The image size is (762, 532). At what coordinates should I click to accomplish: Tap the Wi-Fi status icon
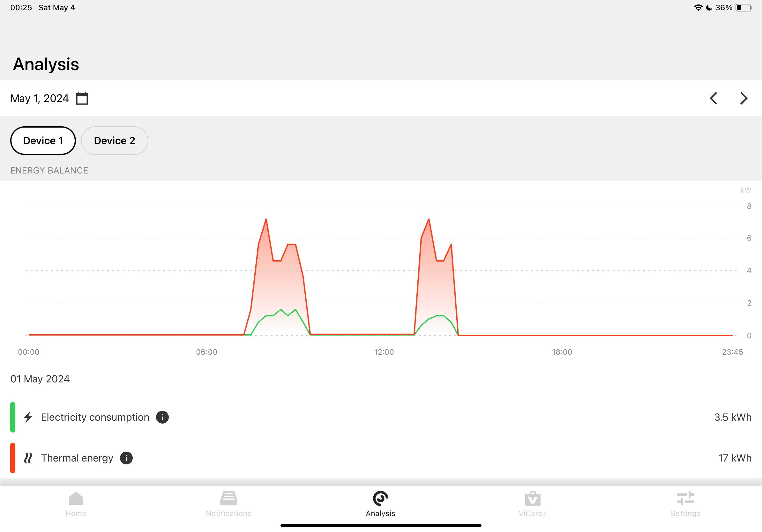tap(698, 8)
